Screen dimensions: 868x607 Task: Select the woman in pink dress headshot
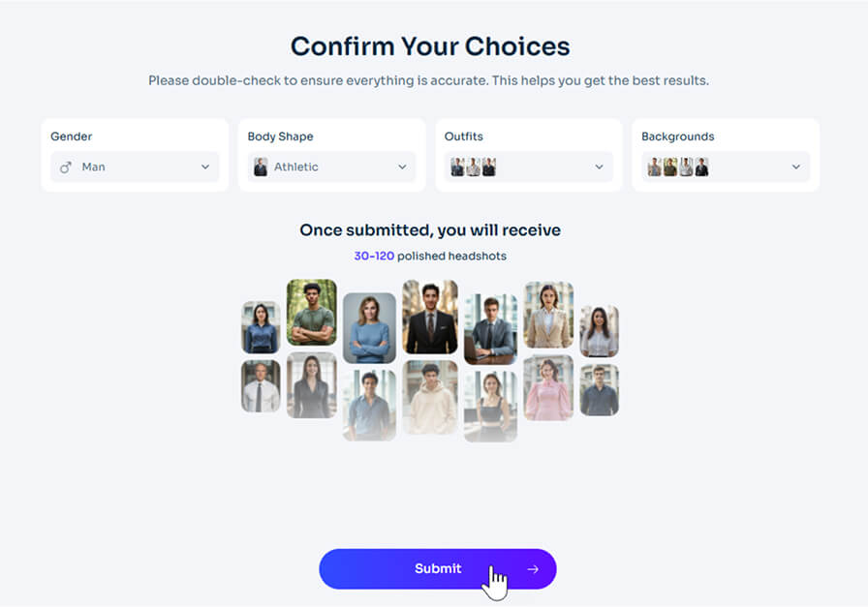(548, 388)
